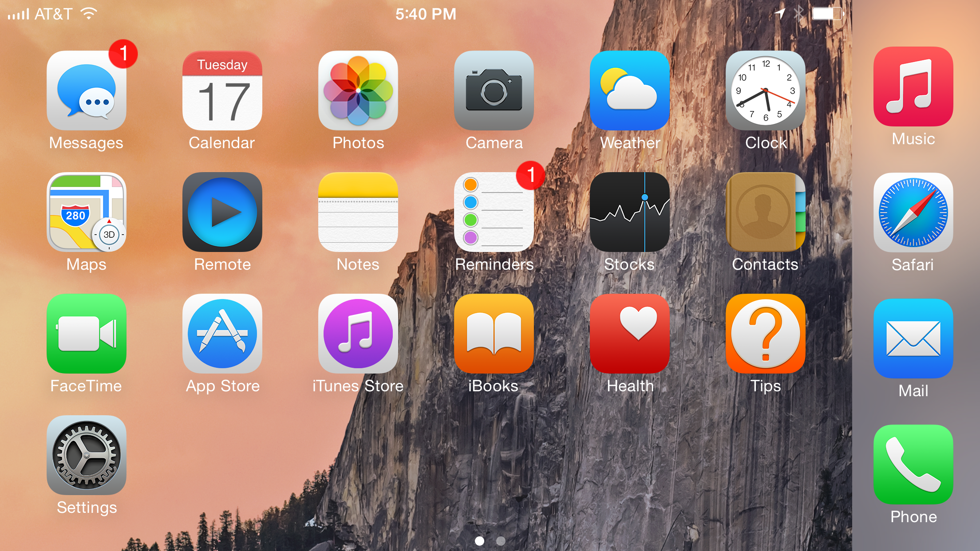Open Safari from the dock

(x=913, y=213)
